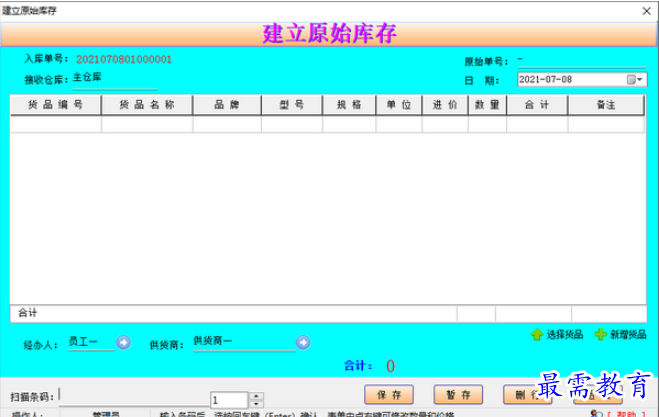The image size is (659, 417).
Task: Click the first empty 货品编号 cell
Action: (55, 124)
